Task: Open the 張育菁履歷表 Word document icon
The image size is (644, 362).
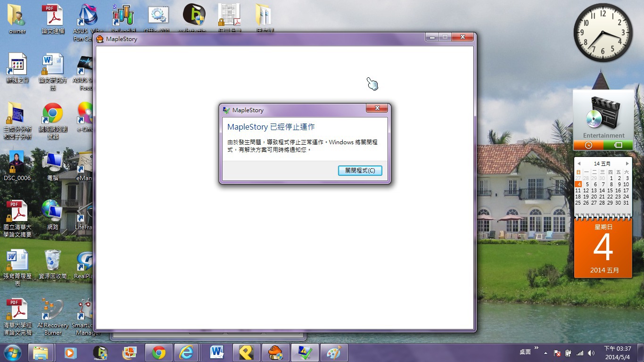Action: point(17,268)
